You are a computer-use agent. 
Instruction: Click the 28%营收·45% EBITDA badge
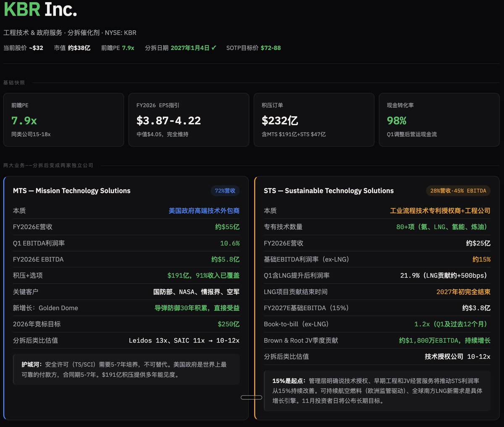coord(458,191)
